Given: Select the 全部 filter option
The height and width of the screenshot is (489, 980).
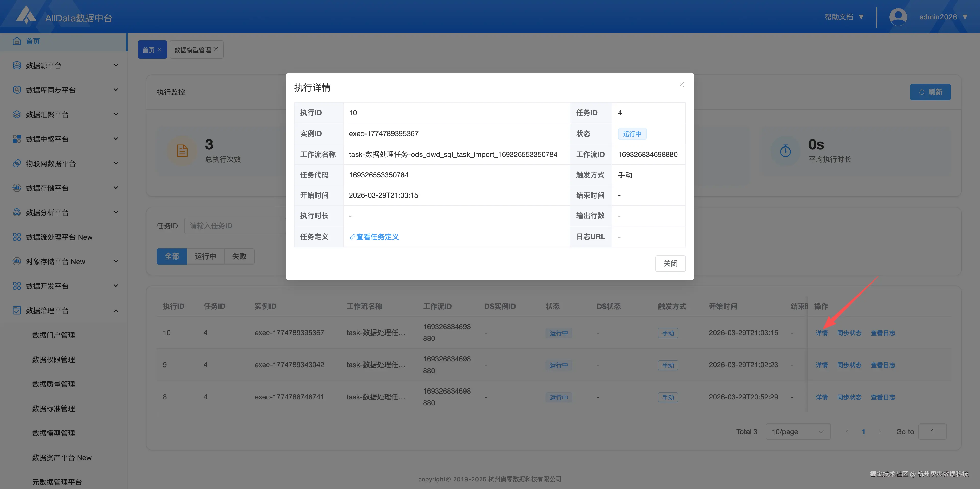Looking at the screenshot, I should [171, 256].
